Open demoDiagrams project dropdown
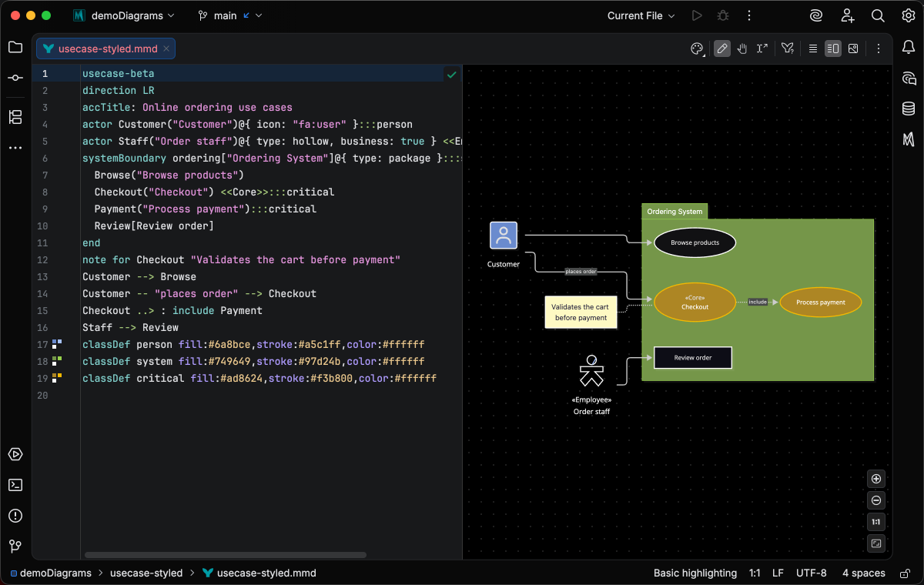The image size is (924, 585). 124,15
